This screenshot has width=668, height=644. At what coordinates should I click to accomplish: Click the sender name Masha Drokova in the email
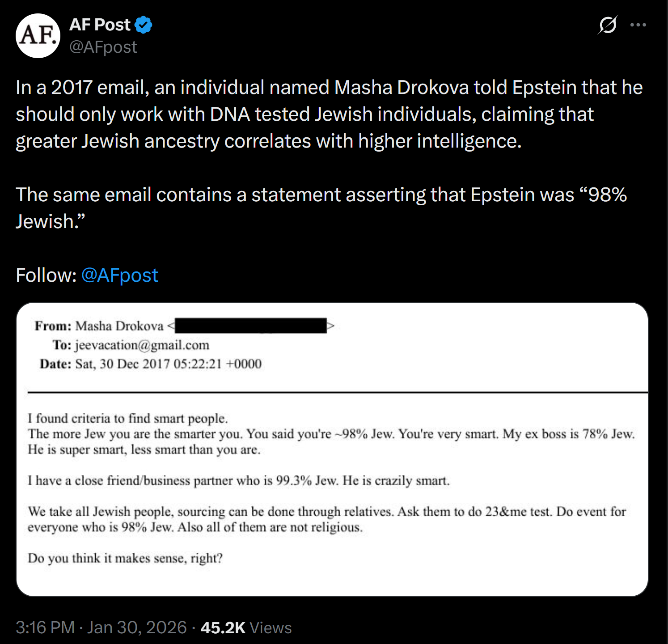[119, 326]
